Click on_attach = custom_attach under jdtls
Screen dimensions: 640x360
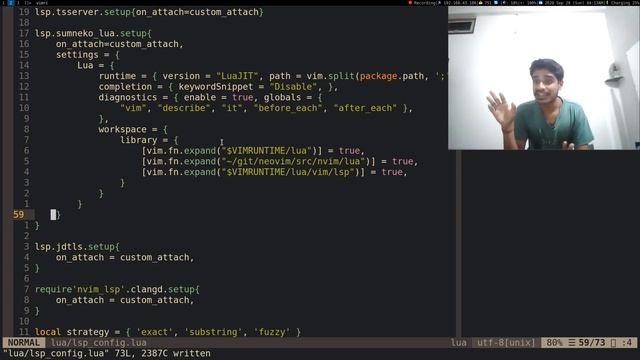pyautogui.click(x=125, y=258)
